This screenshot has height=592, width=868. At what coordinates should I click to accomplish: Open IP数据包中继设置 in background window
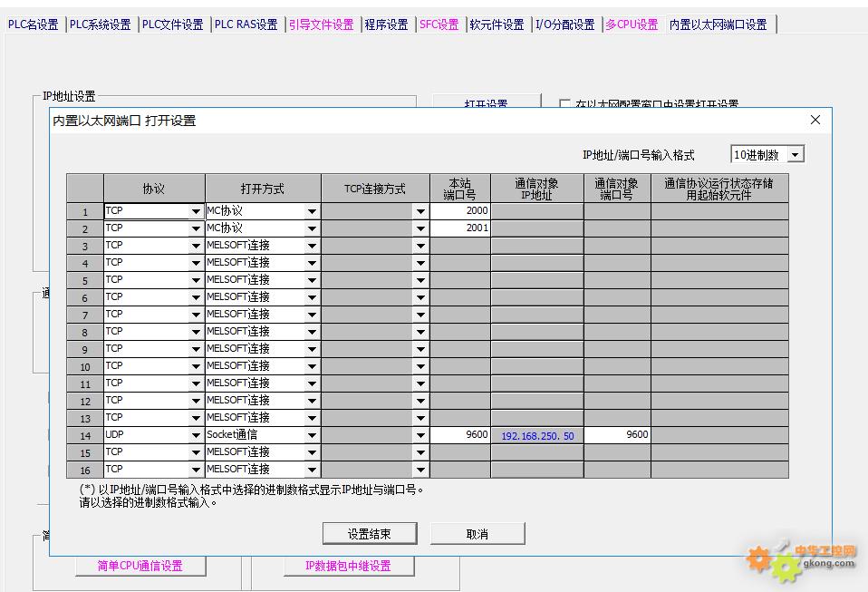(x=348, y=566)
